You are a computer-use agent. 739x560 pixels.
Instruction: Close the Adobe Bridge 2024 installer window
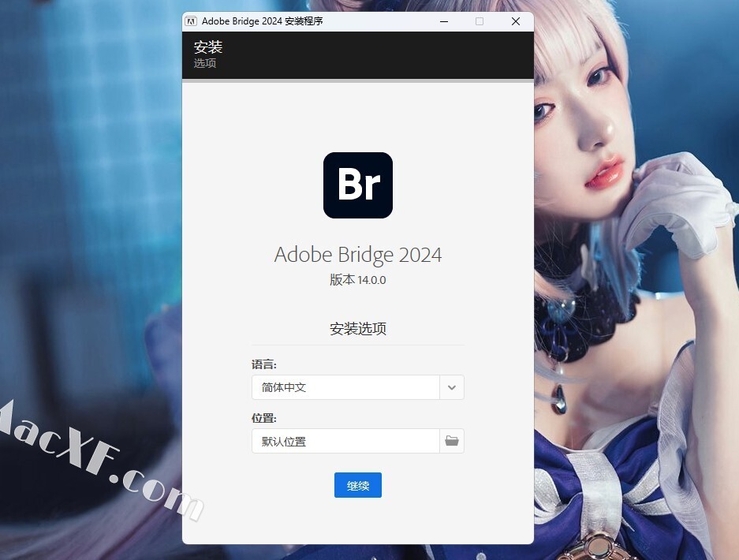coord(516,21)
